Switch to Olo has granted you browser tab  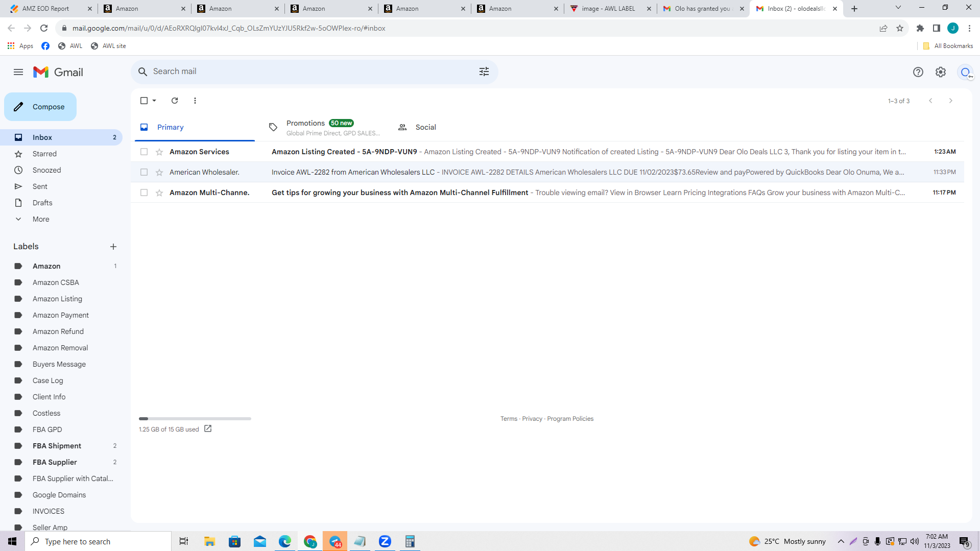[x=704, y=9]
